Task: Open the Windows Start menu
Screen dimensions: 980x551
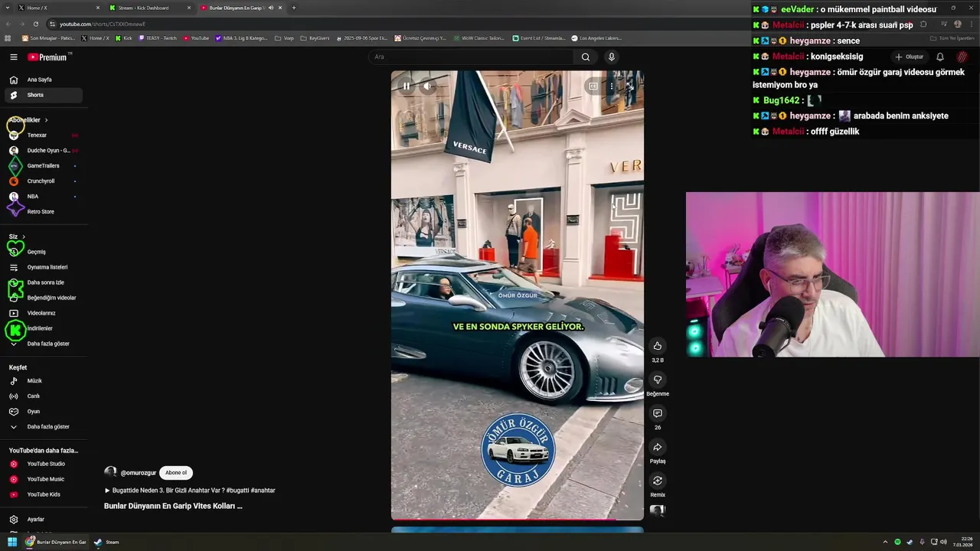Action: coord(12,542)
